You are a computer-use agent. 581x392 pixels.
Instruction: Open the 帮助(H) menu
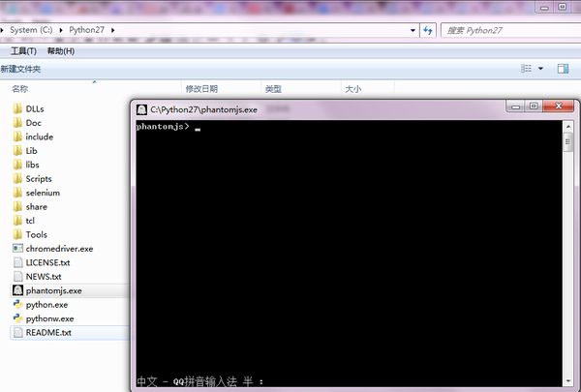tap(61, 51)
